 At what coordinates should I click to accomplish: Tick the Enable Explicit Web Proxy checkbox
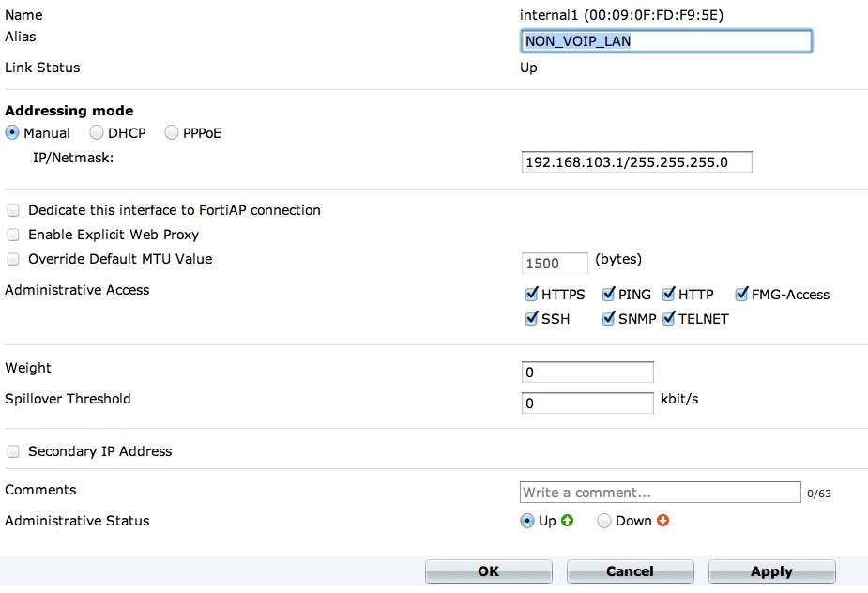[x=13, y=235]
